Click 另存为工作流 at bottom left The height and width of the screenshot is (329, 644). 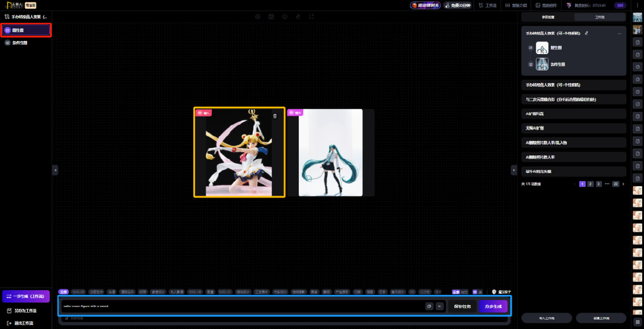coord(22,311)
